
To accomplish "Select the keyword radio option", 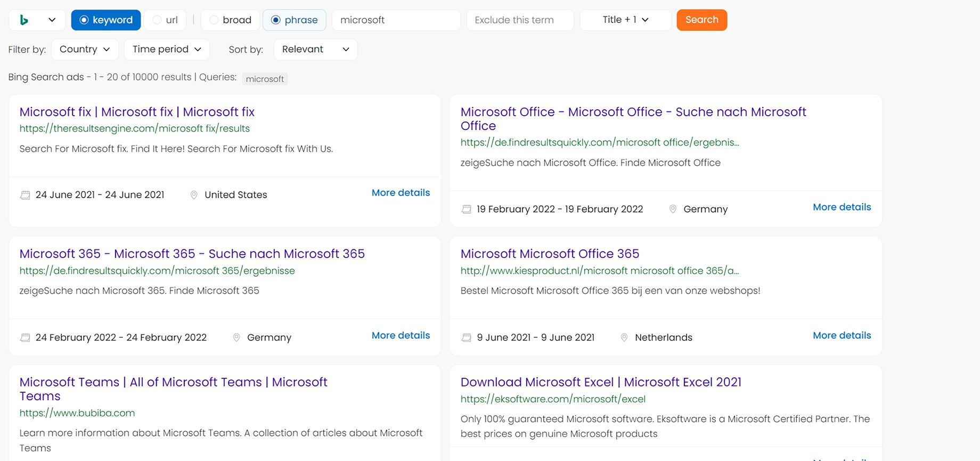I will [106, 20].
